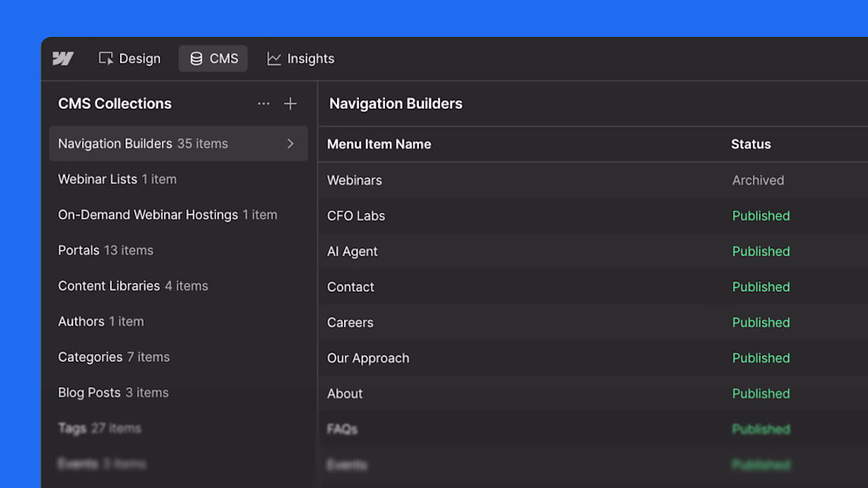The width and height of the screenshot is (868, 488).
Task: Click the CMS Collections panel heading
Action: (x=114, y=103)
